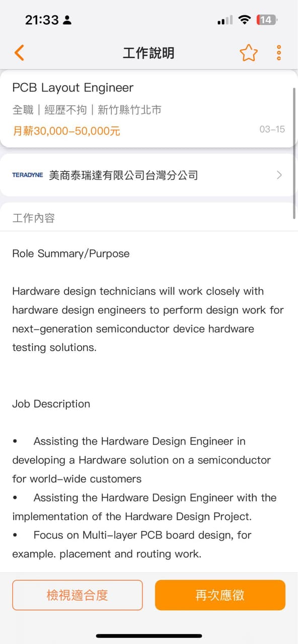Open the three-dot overflow menu
This screenshot has width=298, height=644.
coord(278,52)
